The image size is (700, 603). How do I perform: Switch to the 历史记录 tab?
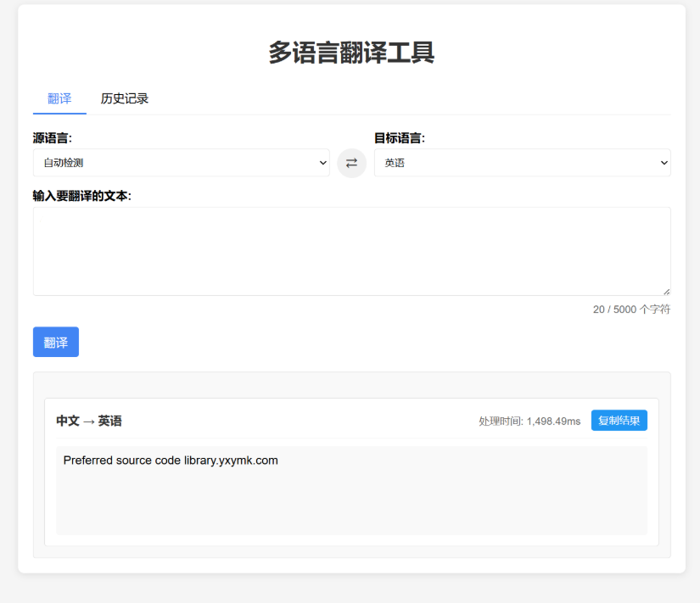pyautogui.click(x=124, y=98)
